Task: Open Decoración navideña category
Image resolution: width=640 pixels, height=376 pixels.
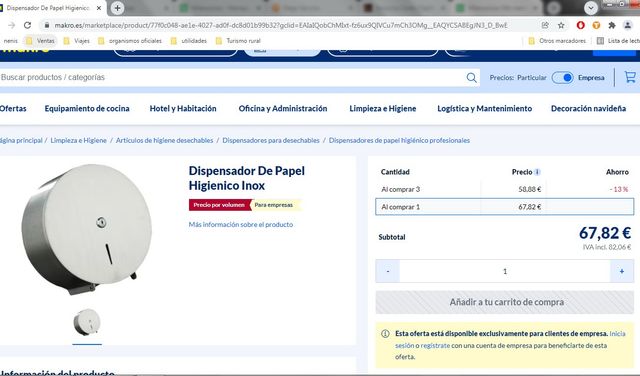Action: pos(588,109)
